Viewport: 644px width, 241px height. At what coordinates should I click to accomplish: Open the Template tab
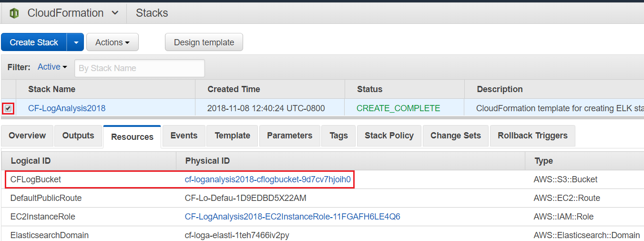pyautogui.click(x=232, y=136)
